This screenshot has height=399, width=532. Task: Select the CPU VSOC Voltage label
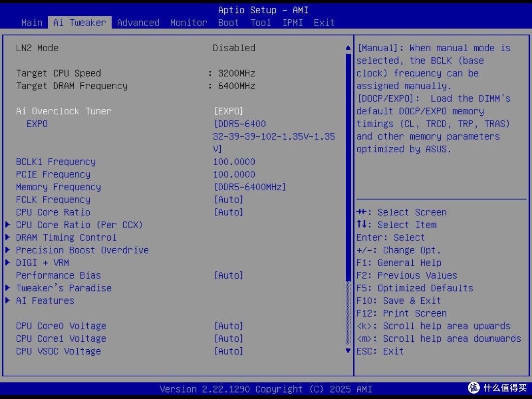click(x=58, y=351)
